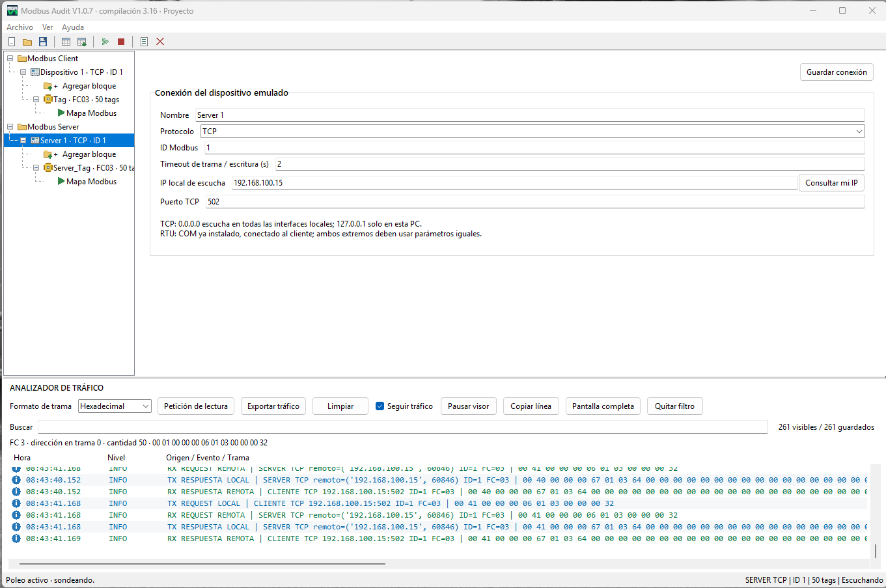This screenshot has height=588, width=886.
Task: Click the Tag FC03 block icon
Action: point(48,100)
